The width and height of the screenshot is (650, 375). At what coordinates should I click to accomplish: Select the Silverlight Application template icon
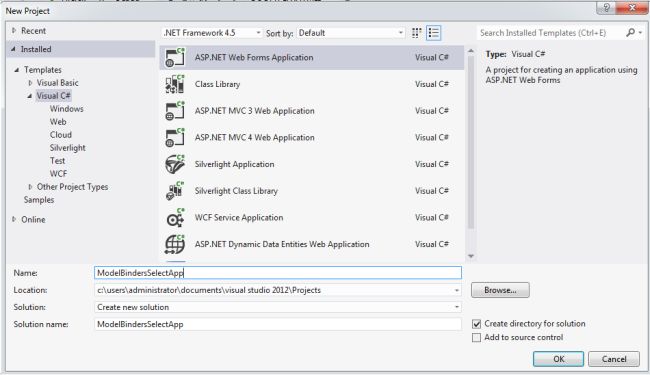pyautogui.click(x=175, y=164)
